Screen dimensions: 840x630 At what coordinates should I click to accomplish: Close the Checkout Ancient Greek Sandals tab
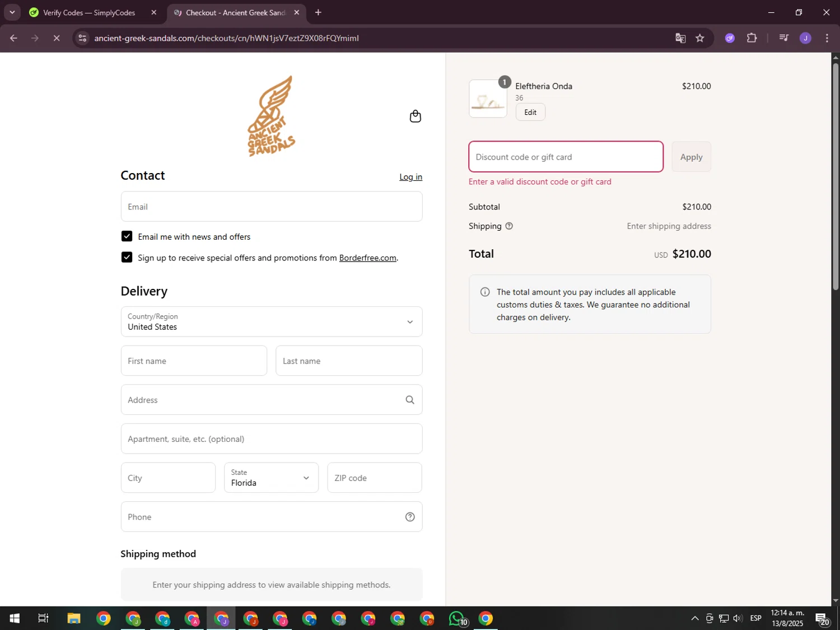[x=297, y=12]
